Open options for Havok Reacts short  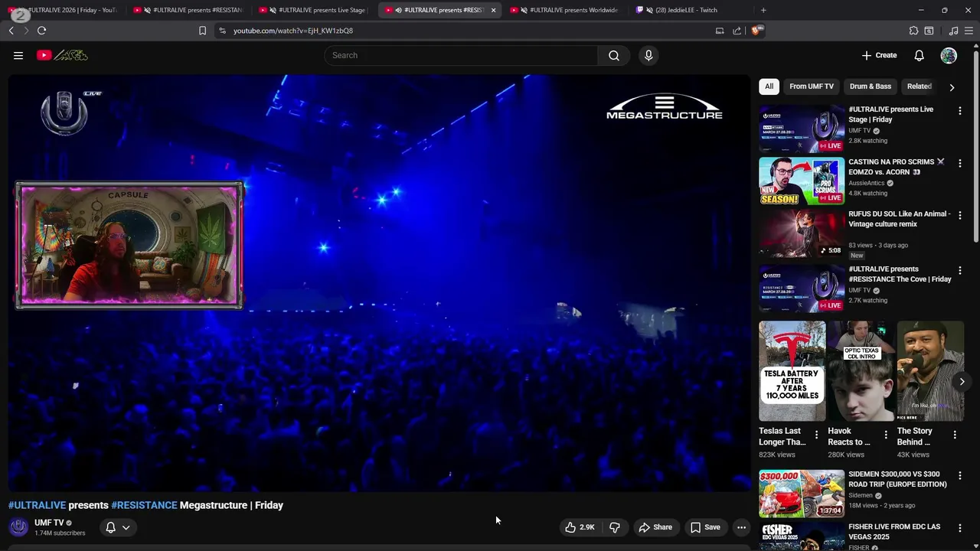(x=886, y=435)
